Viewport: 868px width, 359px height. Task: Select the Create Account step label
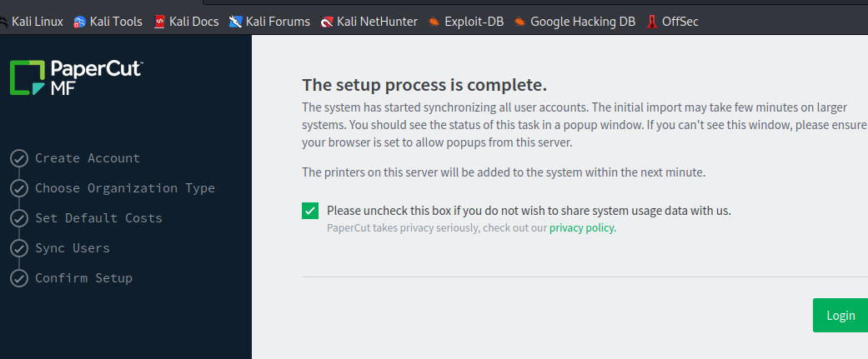tap(88, 158)
